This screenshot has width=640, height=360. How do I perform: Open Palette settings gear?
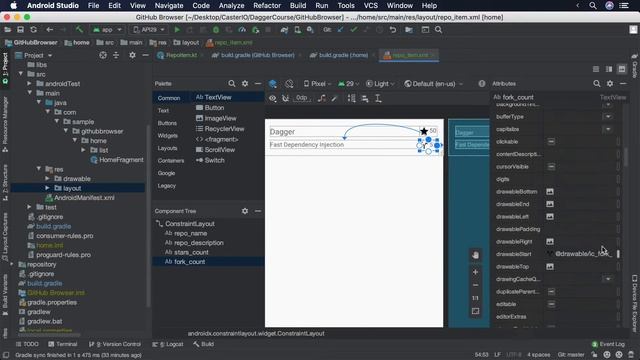pyautogui.click(x=245, y=84)
